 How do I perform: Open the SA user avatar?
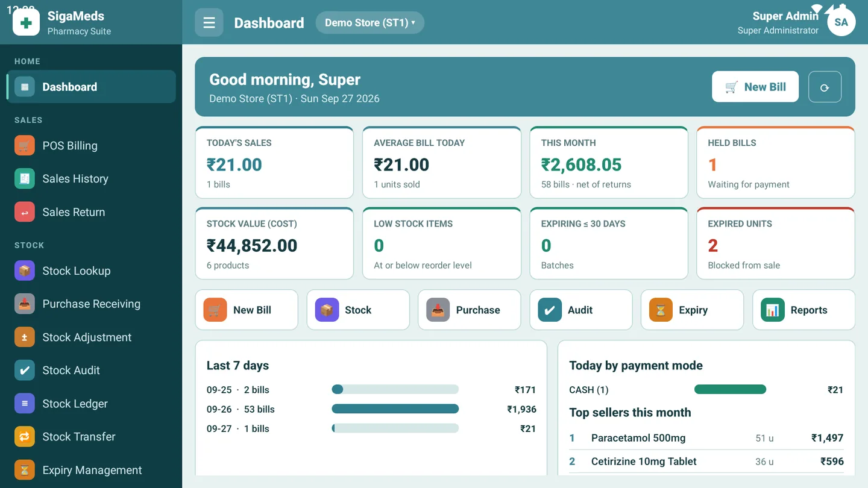(x=841, y=22)
